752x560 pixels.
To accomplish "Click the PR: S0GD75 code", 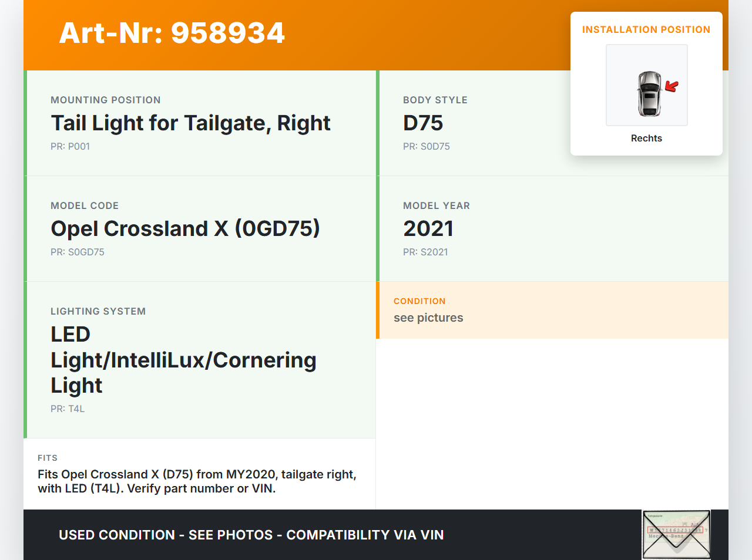I will pos(78,252).
